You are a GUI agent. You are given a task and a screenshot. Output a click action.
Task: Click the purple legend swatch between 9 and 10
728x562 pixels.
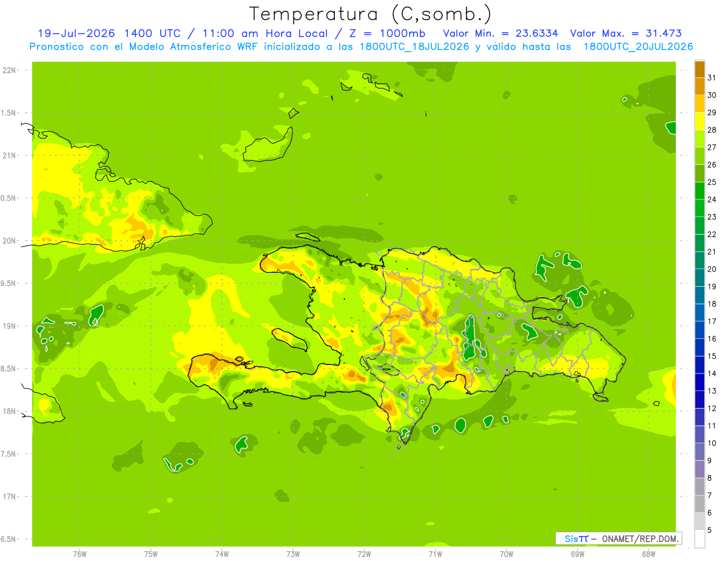(x=699, y=452)
